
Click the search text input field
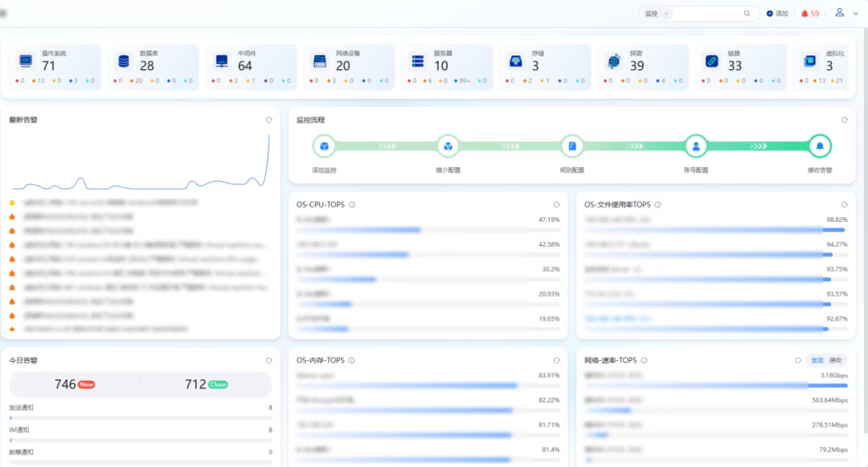707,14
